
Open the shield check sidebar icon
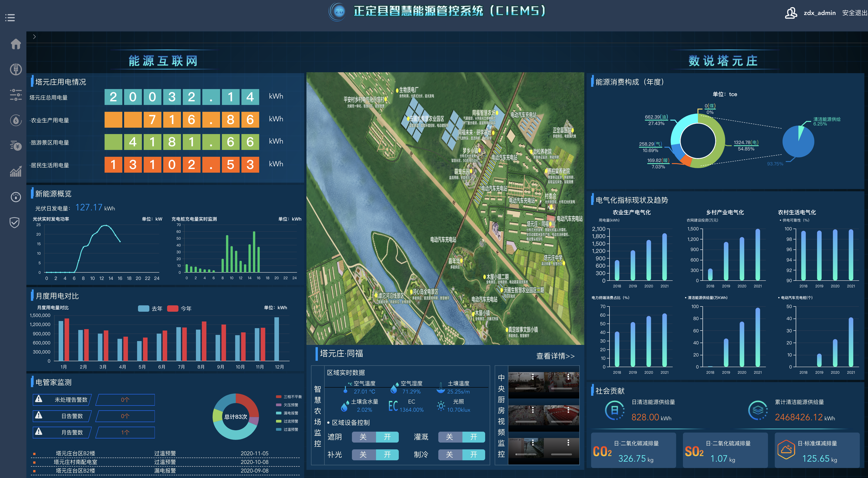click(x=15, y=222)
